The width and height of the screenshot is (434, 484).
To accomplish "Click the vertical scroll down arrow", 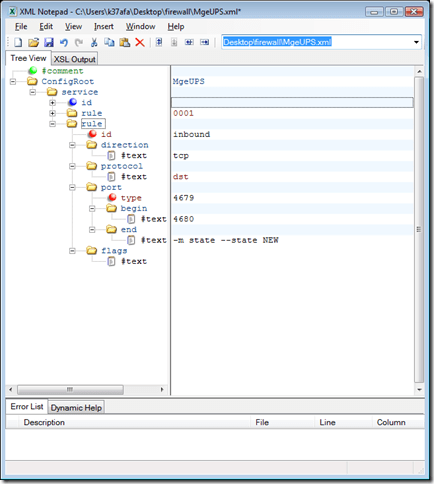I will pyautogui.click(x=419, y=389).
